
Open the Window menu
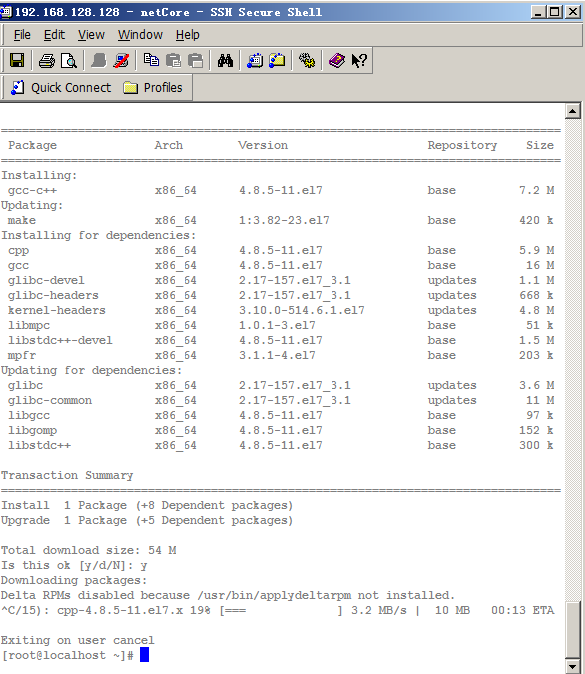pyautogui.click(x=140, y=35)
